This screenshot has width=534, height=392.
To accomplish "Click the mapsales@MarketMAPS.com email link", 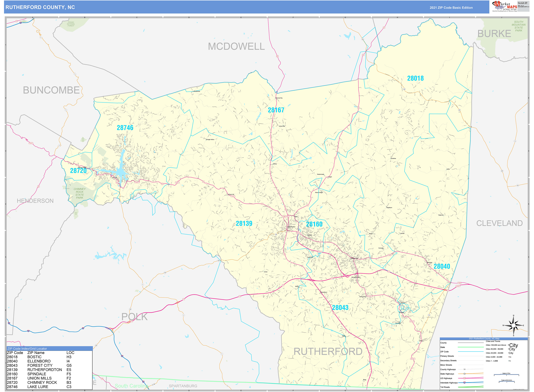I will coord(524,7).
